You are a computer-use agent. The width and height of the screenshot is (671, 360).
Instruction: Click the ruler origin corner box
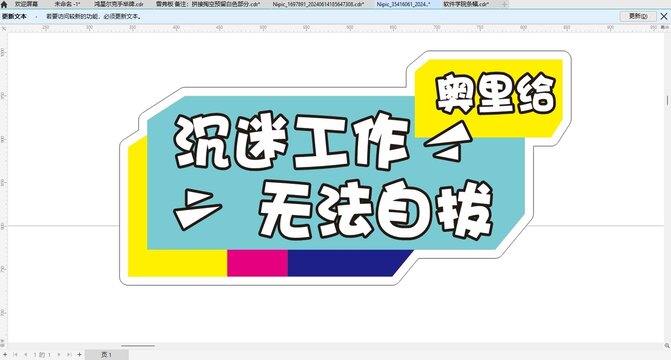(3, 28)
